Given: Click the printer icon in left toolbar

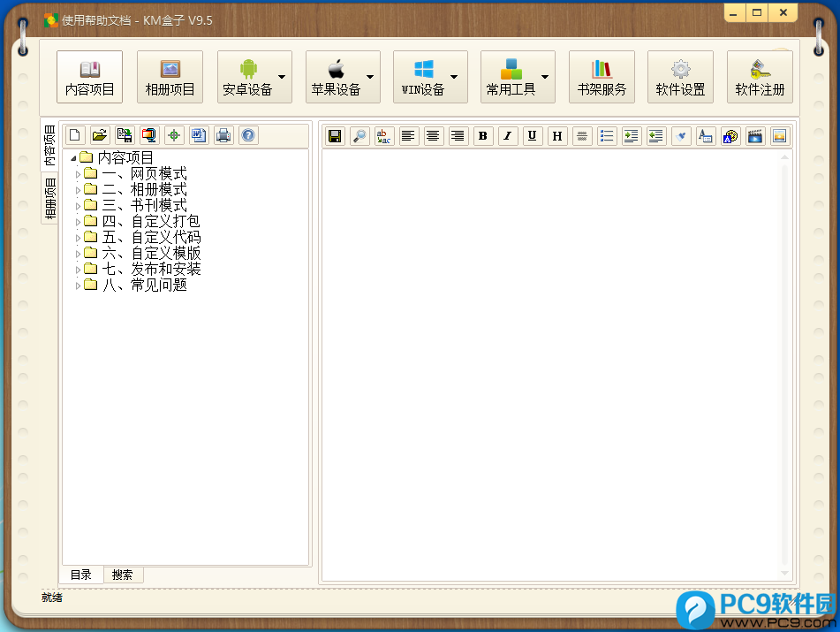Looking at the screenshot, I should coord(223,135).
